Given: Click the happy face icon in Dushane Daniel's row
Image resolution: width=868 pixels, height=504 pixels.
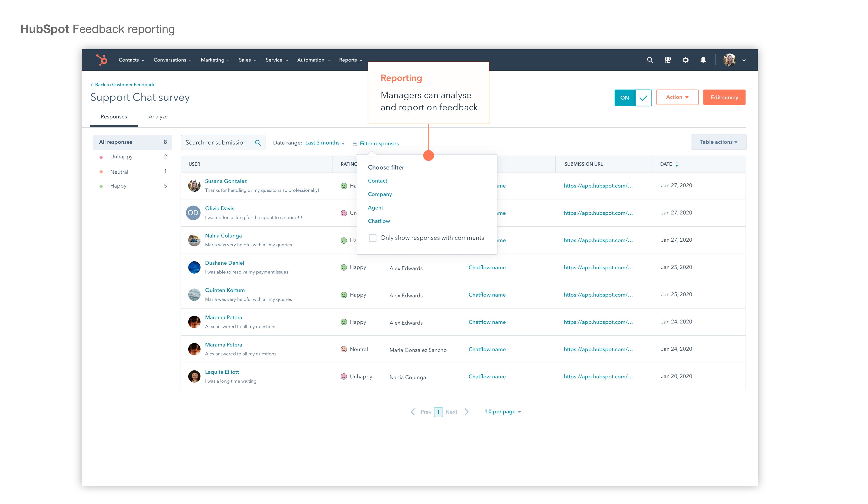Looking at the screenshot, I should coord(343,267).
